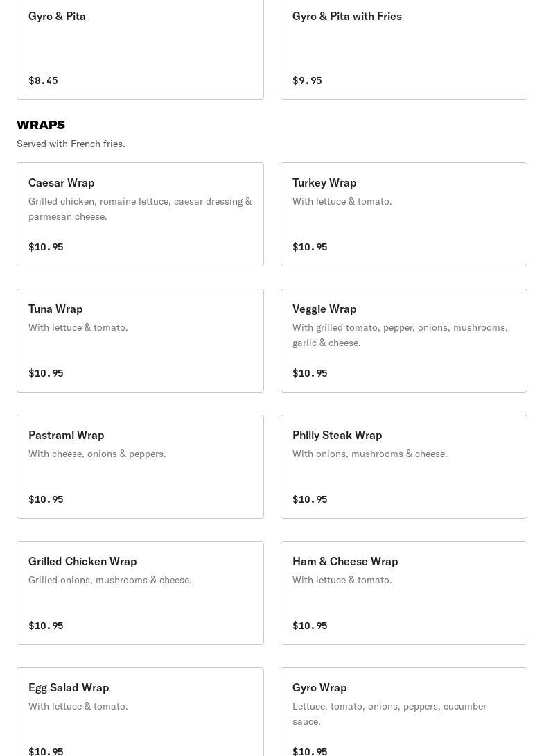
Task: Click the $8.45 price label
Action: (43, 80)
